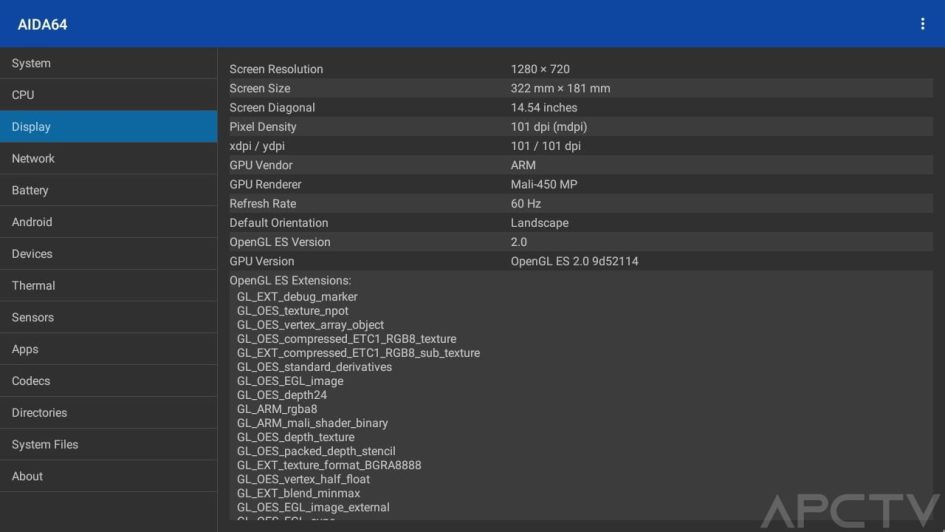The width and height of the screenshot is (945, 532).
Task: Click the 101 dpi (mdpi) value
Action: pos(548,127)
